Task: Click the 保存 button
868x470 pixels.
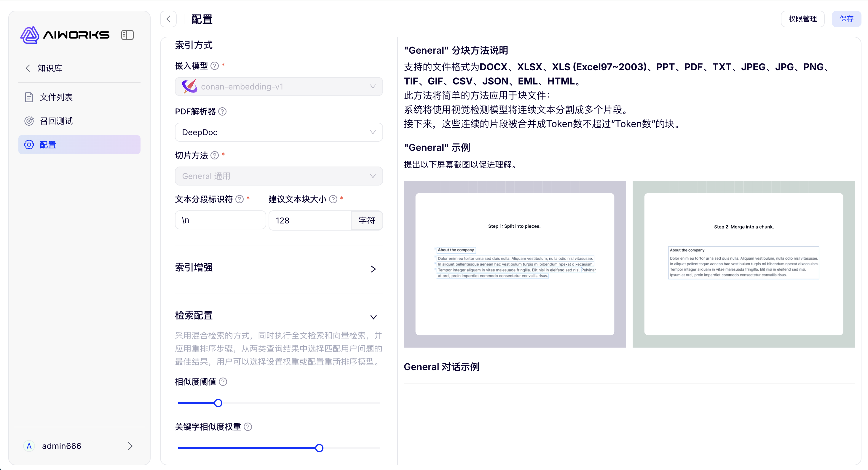Action: [x=846, y=19]
